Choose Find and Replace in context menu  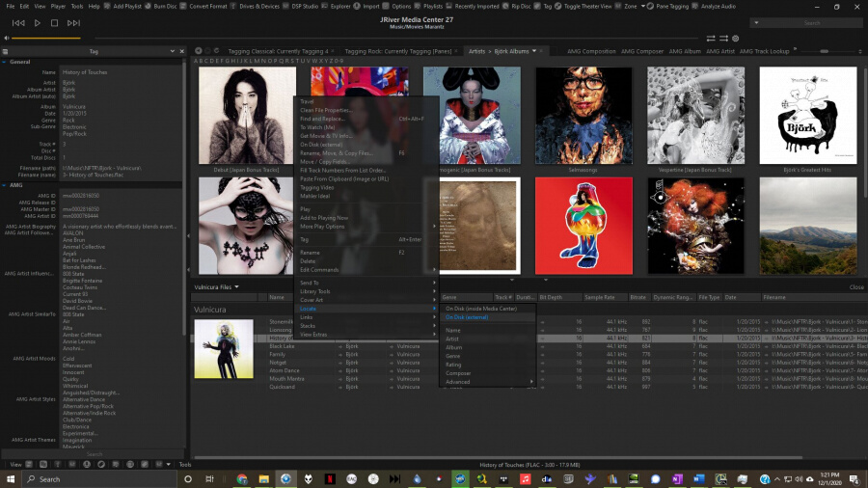click(x=322, y=119)
